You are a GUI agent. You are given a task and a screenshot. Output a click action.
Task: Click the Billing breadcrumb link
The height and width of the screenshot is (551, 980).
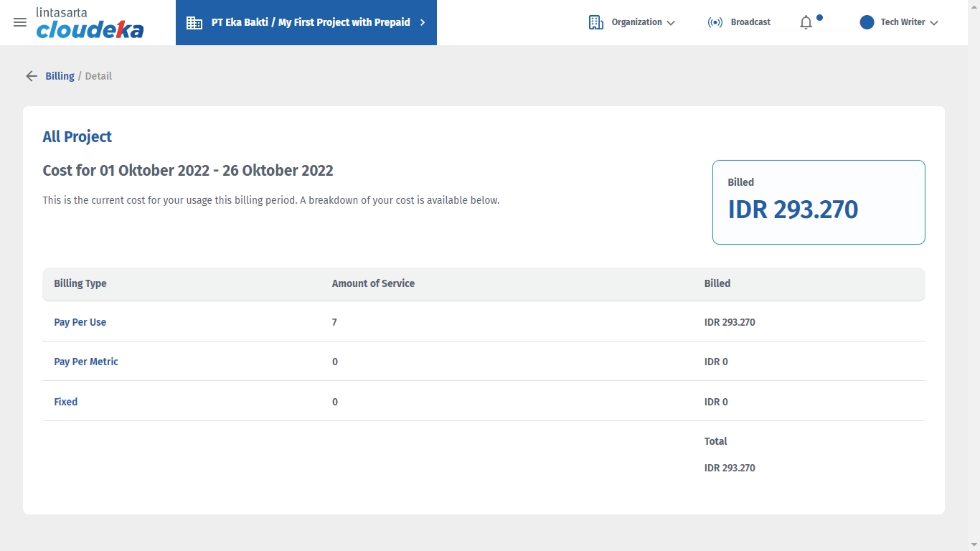coord(60,76)
